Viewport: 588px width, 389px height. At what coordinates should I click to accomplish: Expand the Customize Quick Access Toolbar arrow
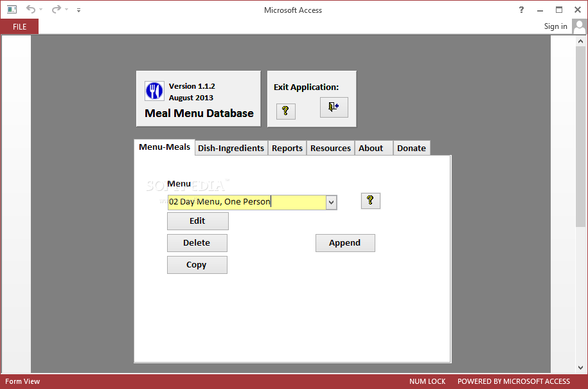point(79,10)
